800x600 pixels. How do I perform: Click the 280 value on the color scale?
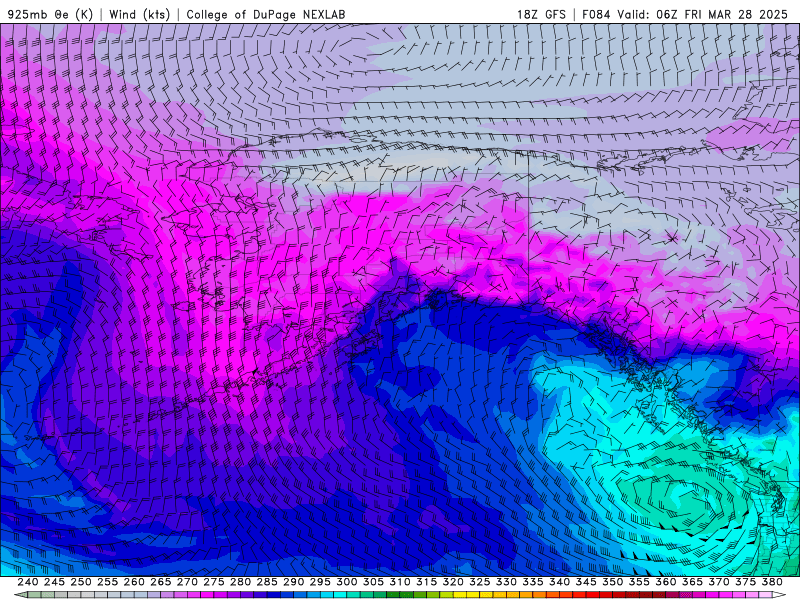pyautogui.click(x=240, y=582)
